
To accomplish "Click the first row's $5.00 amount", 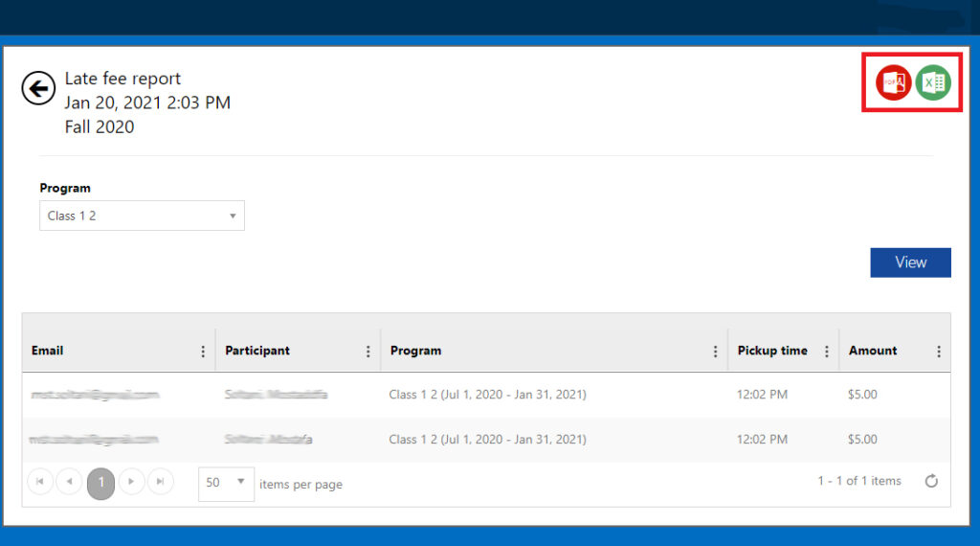I will pyautogui.click(x=862, y=395).
